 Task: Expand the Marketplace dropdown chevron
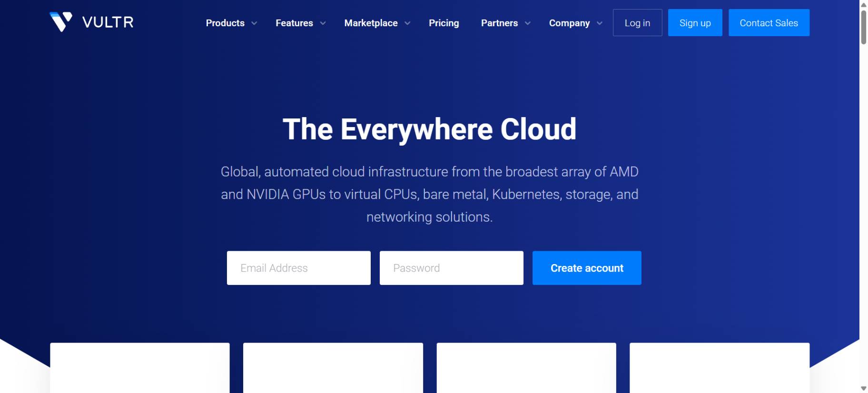(x=407, y=23)
